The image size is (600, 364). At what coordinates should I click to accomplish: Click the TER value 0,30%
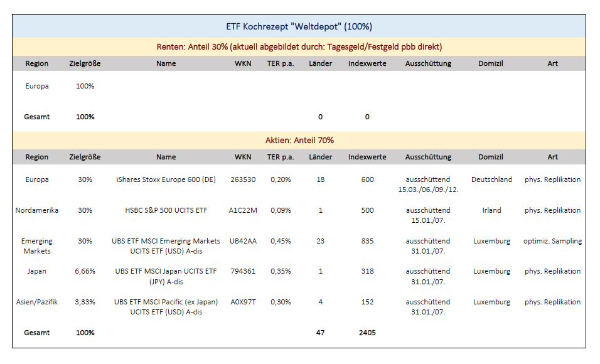click(x=281, y=302)
